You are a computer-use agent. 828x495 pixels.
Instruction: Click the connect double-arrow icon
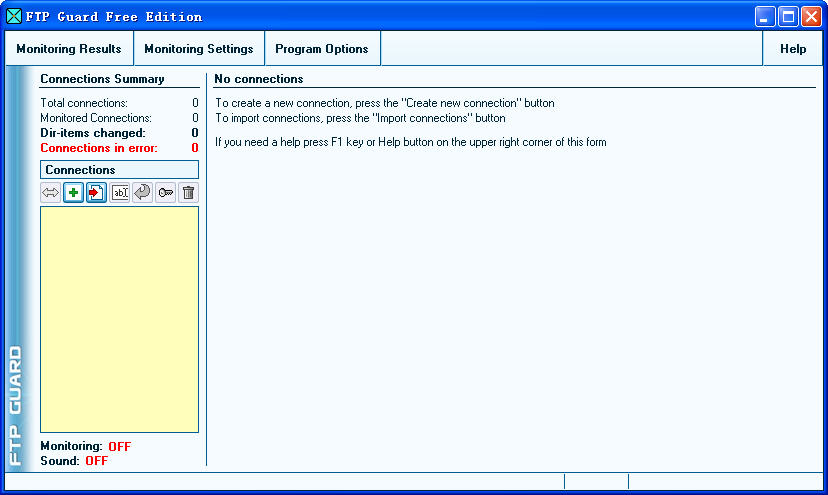pos(51,193)
